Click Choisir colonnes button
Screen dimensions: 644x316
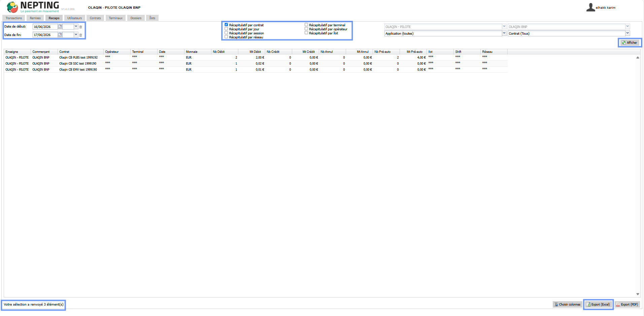pyautogui.click(x=567, y=305)
